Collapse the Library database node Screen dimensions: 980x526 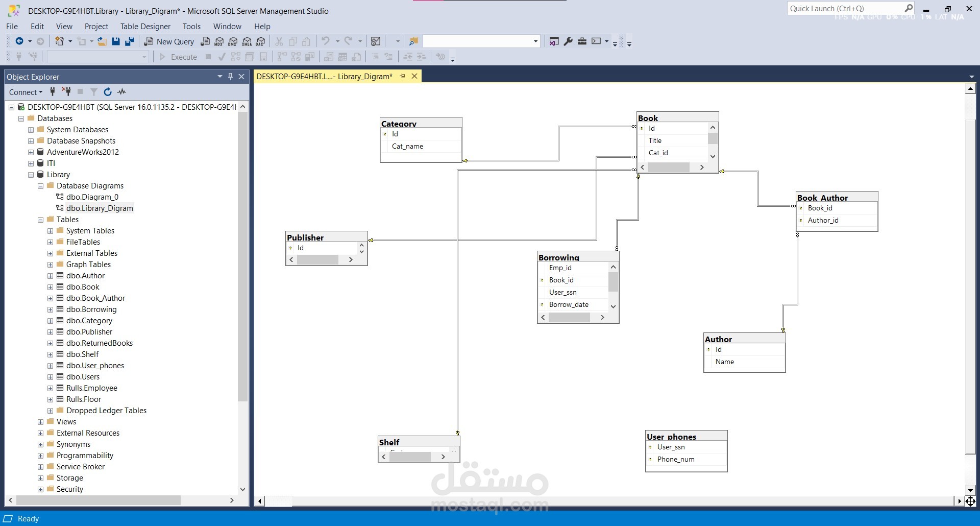pos(31,175)
